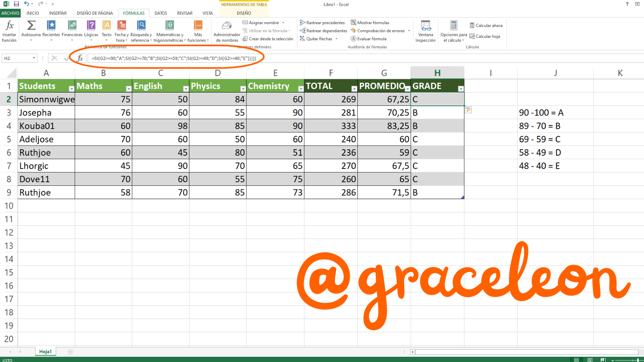Click Asignar nombre button
The height and width of the screenshot is (362, 644).
tap(263, 23)
